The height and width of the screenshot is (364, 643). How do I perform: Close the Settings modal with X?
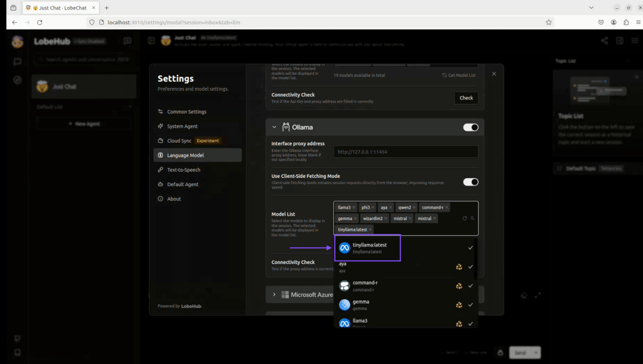pos(494,74)
